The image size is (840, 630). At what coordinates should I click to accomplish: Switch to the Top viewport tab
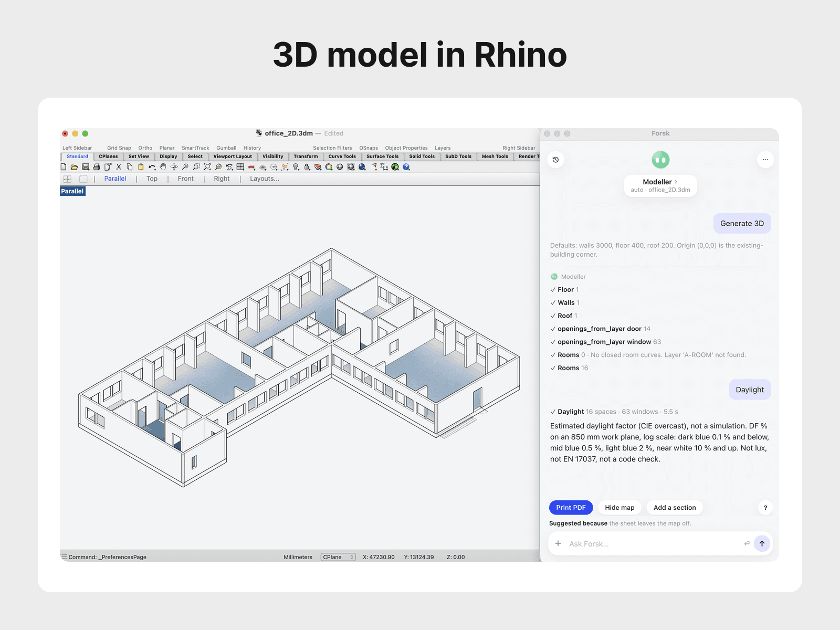tap(152, 178)
